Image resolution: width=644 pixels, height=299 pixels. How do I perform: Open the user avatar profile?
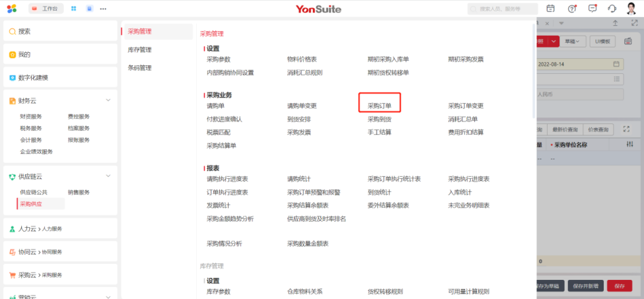(x=631, y=9)
